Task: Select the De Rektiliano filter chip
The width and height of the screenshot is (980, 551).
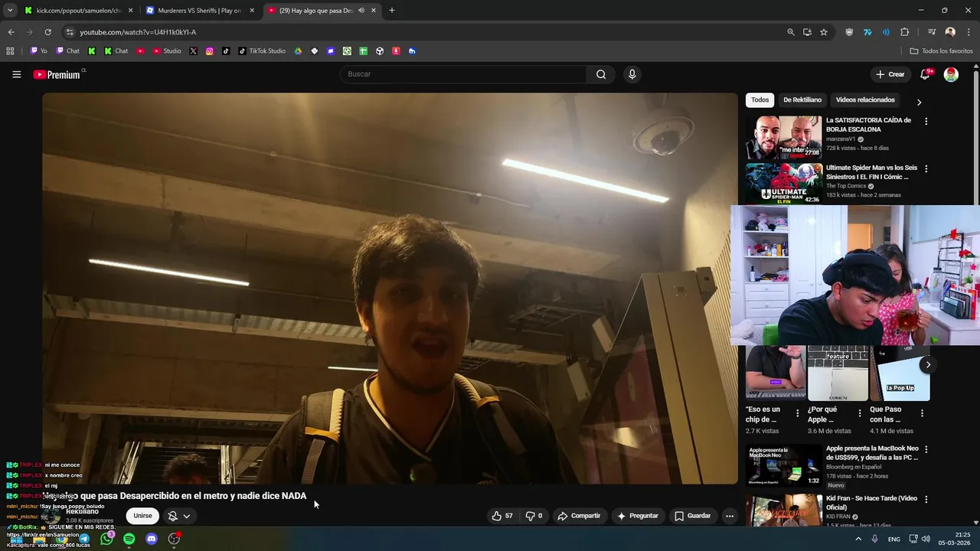Action: pyautogui.click(x=802, y=100)
